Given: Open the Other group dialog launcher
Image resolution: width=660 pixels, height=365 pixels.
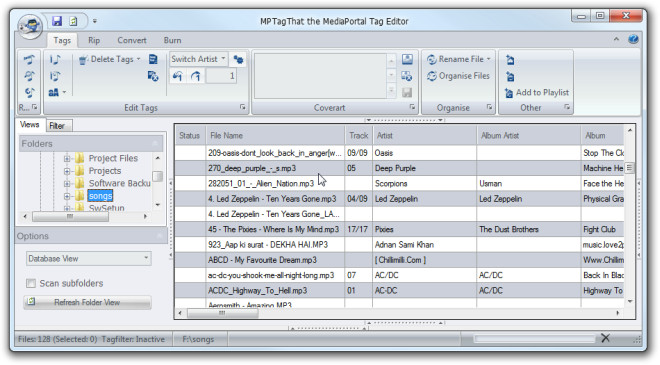Looking at the screenshot, I should [x=567, y=107].
